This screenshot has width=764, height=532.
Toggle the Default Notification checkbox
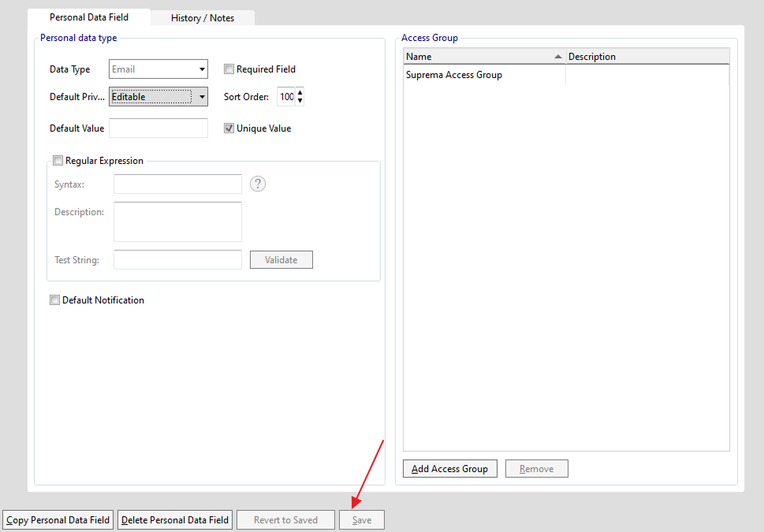click(55, 300)
